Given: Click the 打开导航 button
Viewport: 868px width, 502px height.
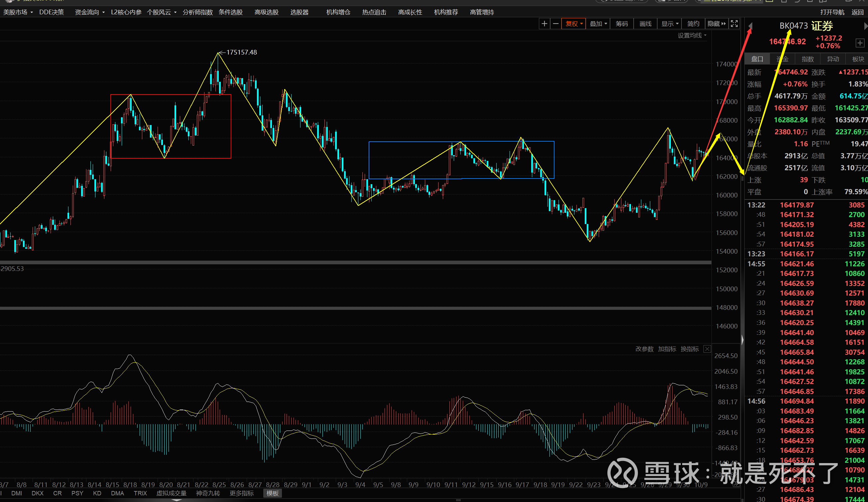Looking at the screenshot, I should tap(832, 12).
